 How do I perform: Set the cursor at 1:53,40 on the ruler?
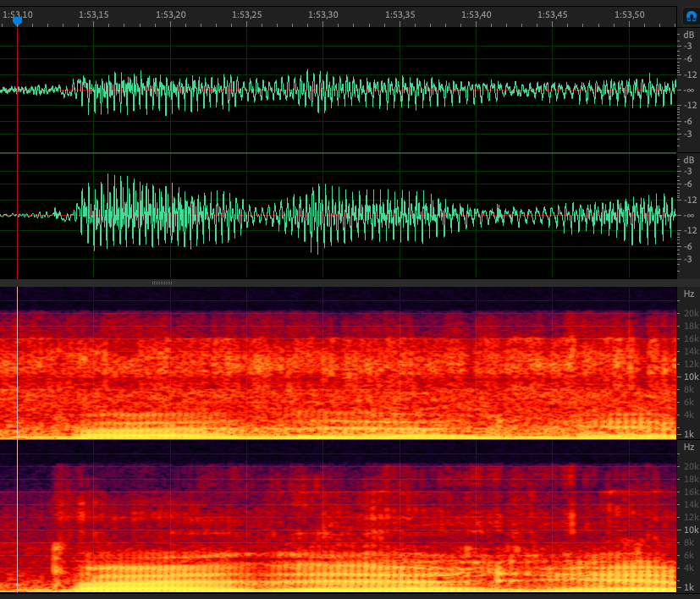477,14
